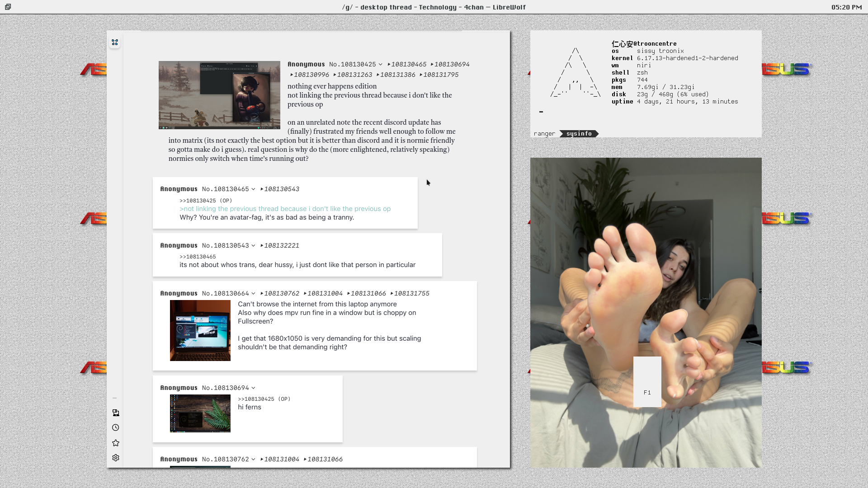Open the downloads icon in sidebar
Viewport: 868px width, 488px height.
[x=116, y=413]
